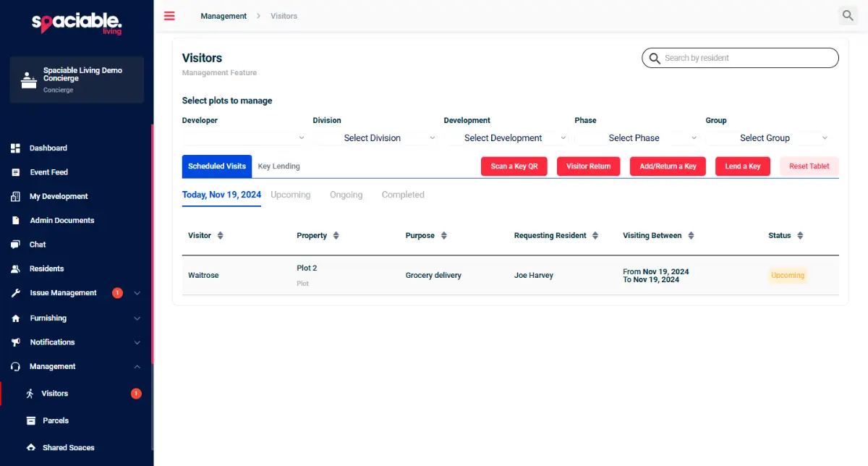
Task: Click the Visitors walking person icon
Action: tap(30, 394)
